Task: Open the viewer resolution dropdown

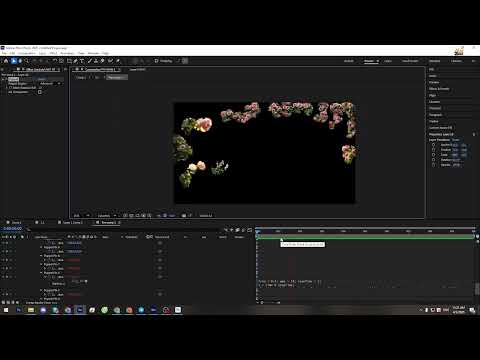Action: pyautogui.click(x=107, y=216)
